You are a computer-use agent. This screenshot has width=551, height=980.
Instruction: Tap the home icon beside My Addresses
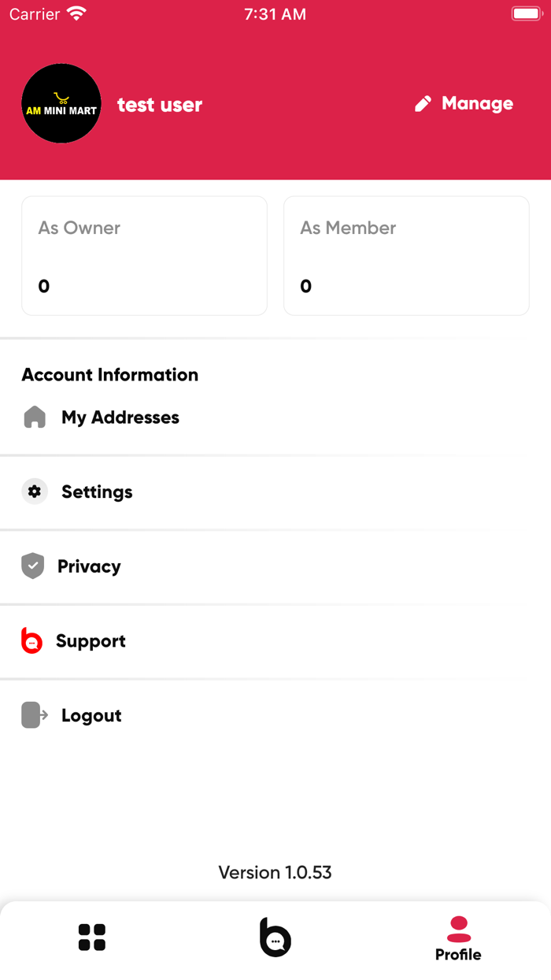(x=35, y=418)
